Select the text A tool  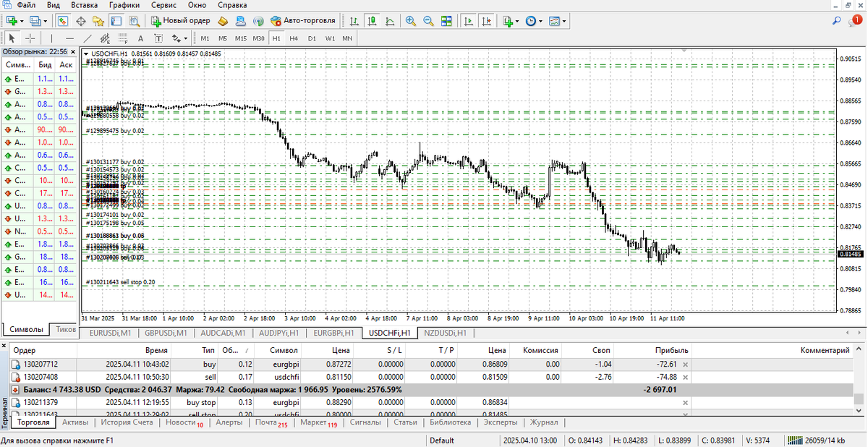coord(140,38)
